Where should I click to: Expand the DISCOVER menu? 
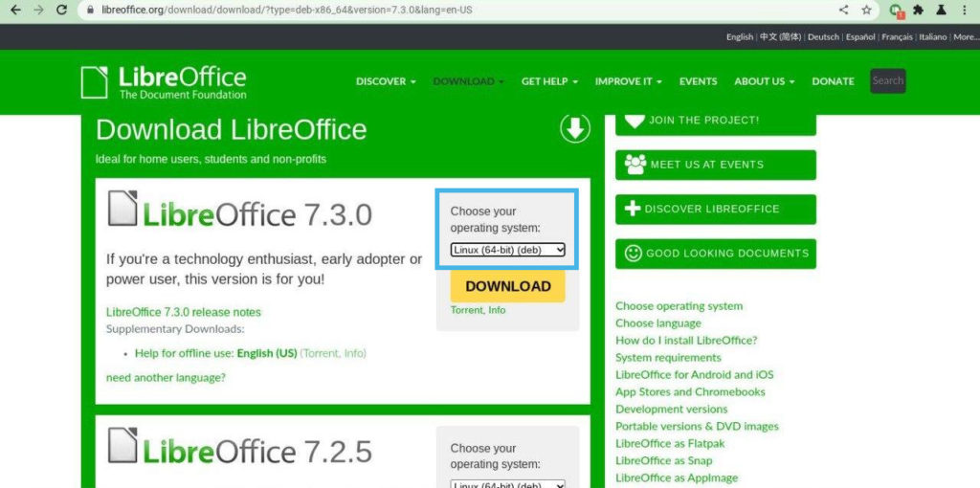coord(386,81)
